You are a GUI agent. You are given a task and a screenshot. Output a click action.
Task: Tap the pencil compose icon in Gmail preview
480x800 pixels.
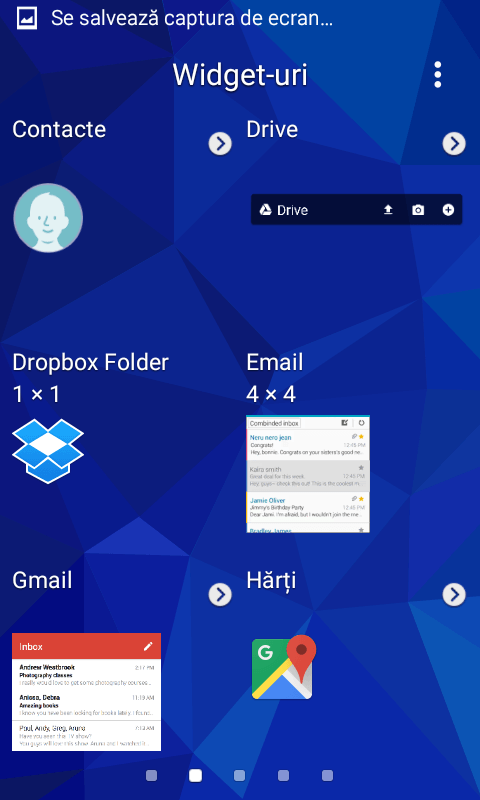(148, 646)
